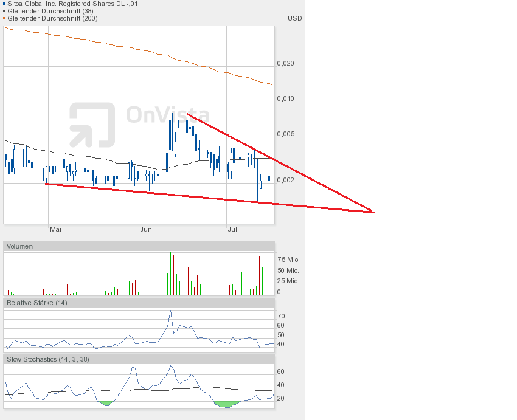
Task: Click the 0,002 price axis label
Action: 285,180
